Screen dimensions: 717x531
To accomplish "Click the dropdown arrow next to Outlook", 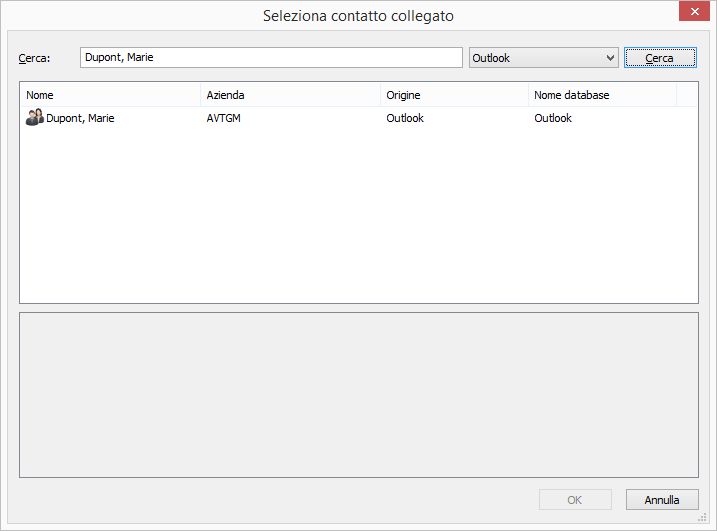I will click(610, 58).
